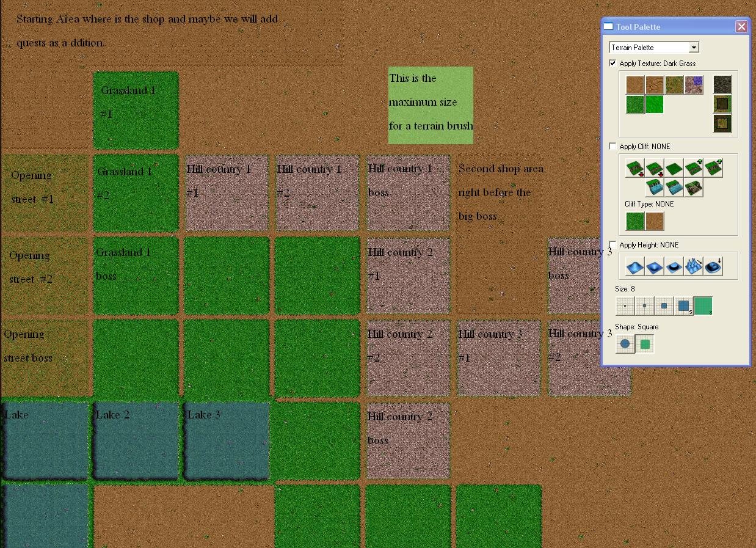Viewport: 756px width, 548px height.
Task: Click the light green maximum brush size box
Action: coord(431,105)
